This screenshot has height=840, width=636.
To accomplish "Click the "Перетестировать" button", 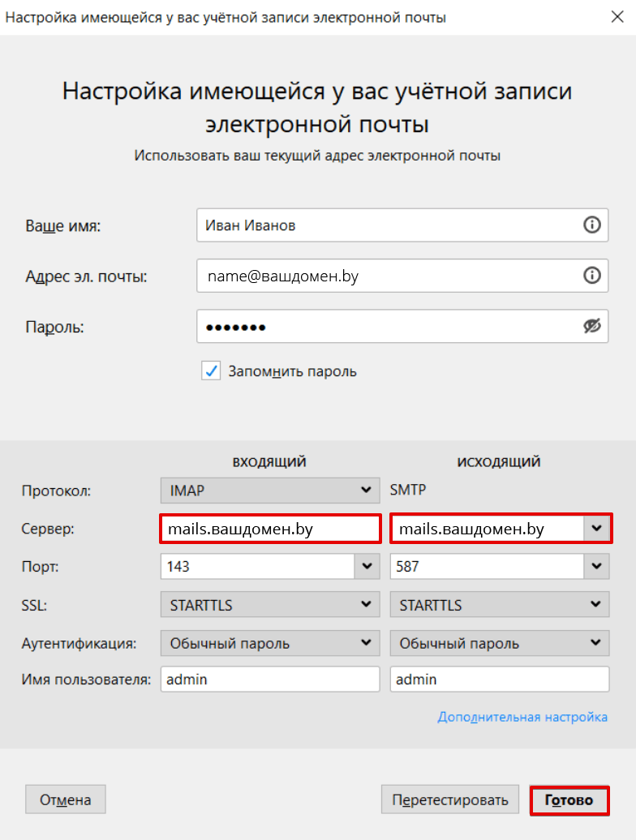I will coord(450,799).
